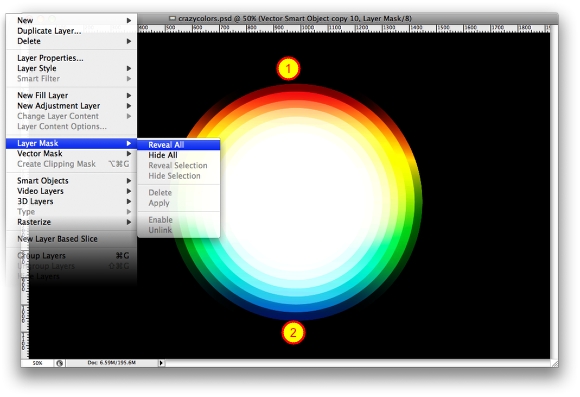Expand the Rasterize submenu
The image size is (580, 397).
pyautogui.click(x=71, y=222)
